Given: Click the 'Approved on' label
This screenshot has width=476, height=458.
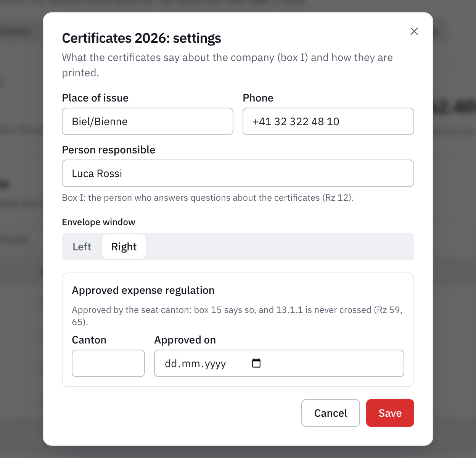Looking at the screenshot, I should tap(185, 340).
